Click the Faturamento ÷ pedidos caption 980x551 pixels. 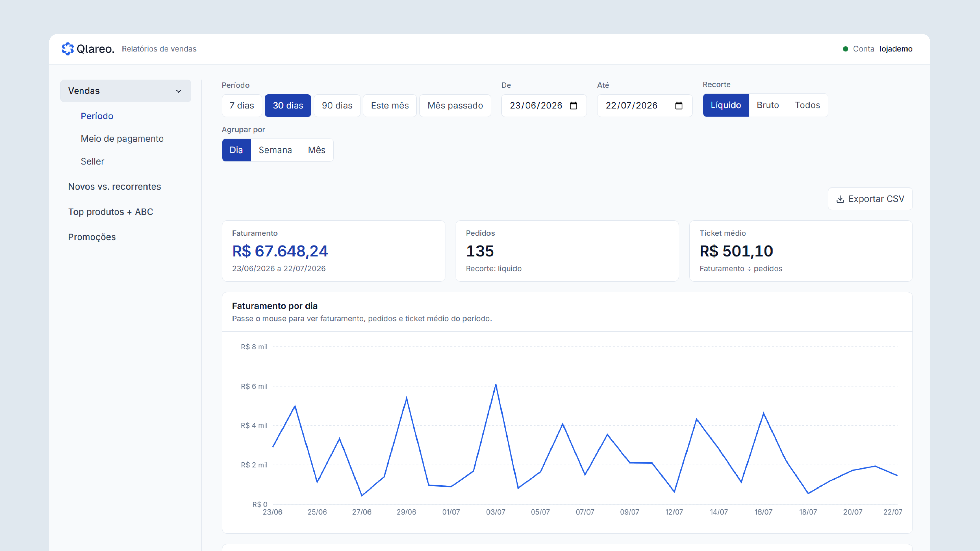pyautogui.click(x=741, y=269)
